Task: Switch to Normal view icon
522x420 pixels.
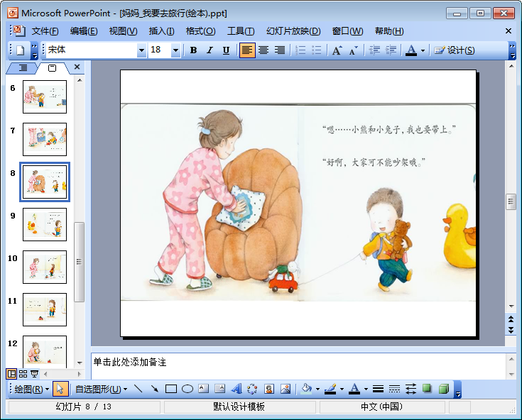Action: [11, 374]
